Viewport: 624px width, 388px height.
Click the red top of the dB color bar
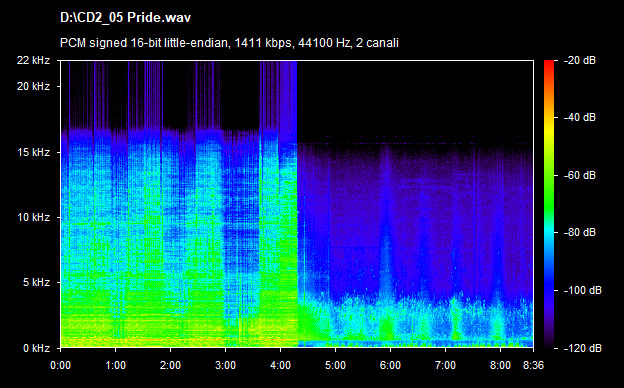[549, 66]
